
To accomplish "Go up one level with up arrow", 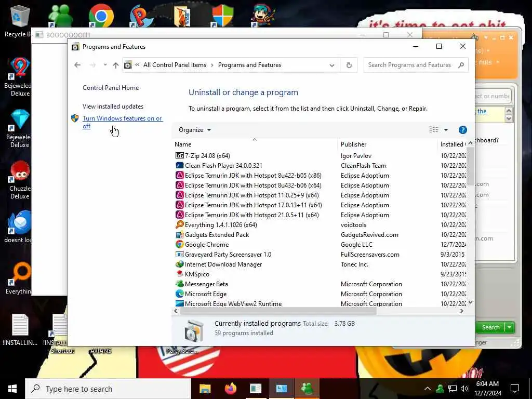I will 116,65.
